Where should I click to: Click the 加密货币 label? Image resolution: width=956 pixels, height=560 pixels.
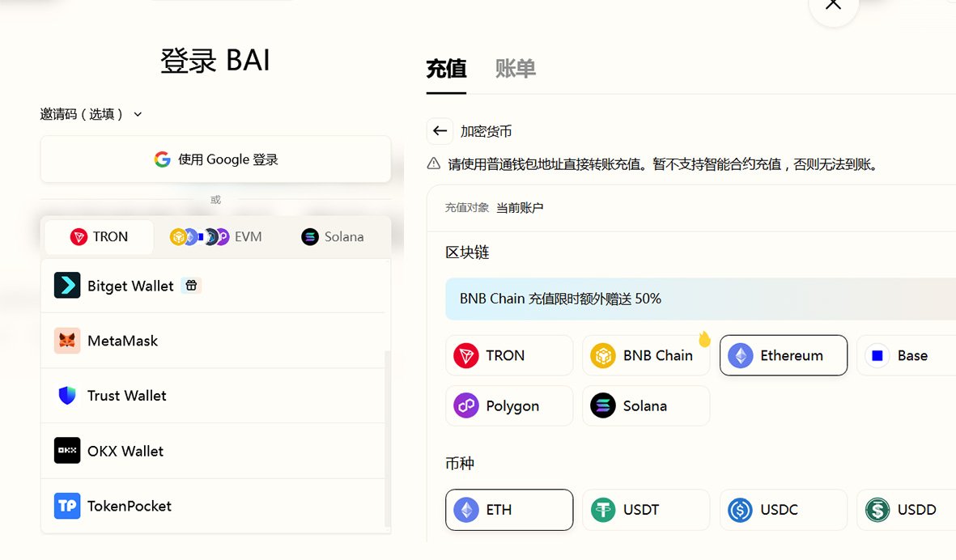pyautogui.click(x=486, y=131)
